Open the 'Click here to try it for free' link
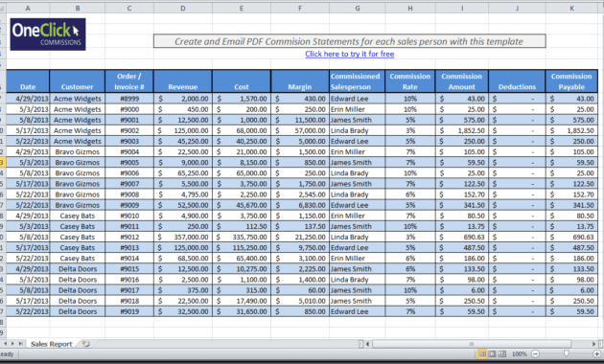Image resolution: width=604 pixels, height=364 pixels. click(x=349, y=54)
